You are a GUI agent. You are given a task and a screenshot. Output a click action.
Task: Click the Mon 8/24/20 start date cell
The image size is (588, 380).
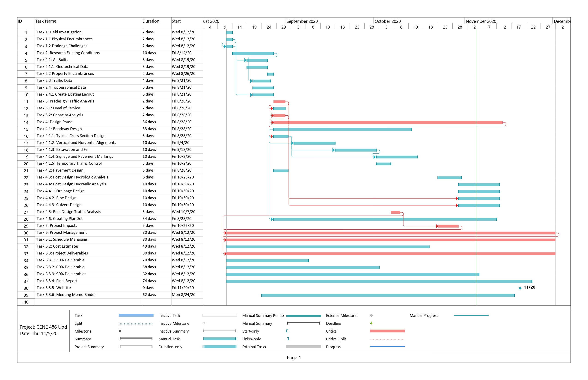point(183,295)
